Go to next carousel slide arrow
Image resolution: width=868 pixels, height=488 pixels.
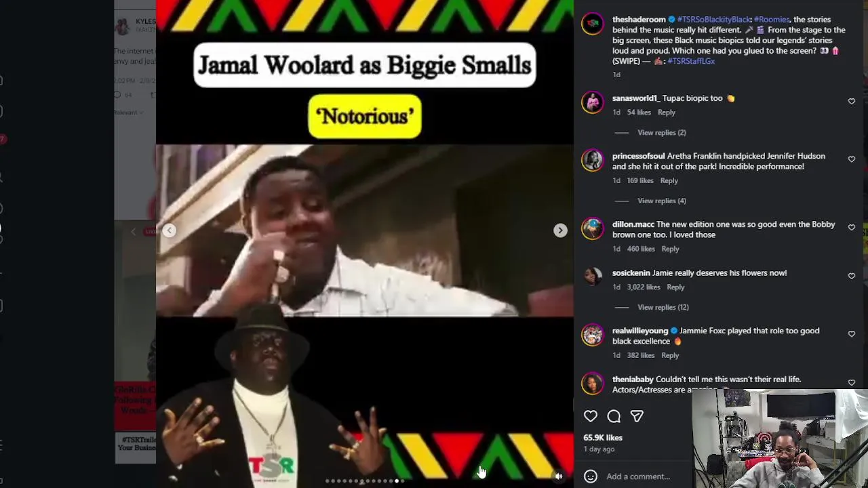(559, 230)
